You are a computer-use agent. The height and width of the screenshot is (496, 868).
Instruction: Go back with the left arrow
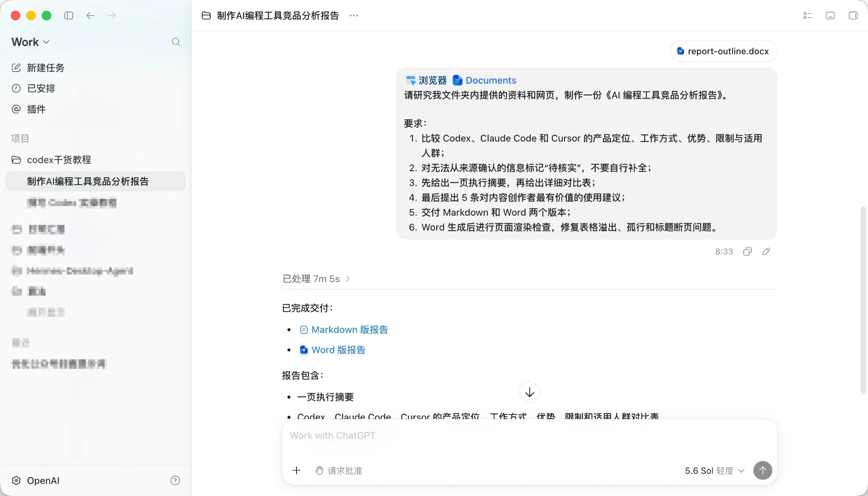point(90,15)
